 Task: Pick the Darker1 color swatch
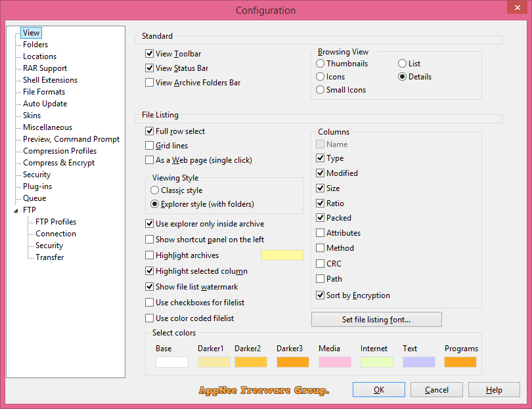pos(214,362)
